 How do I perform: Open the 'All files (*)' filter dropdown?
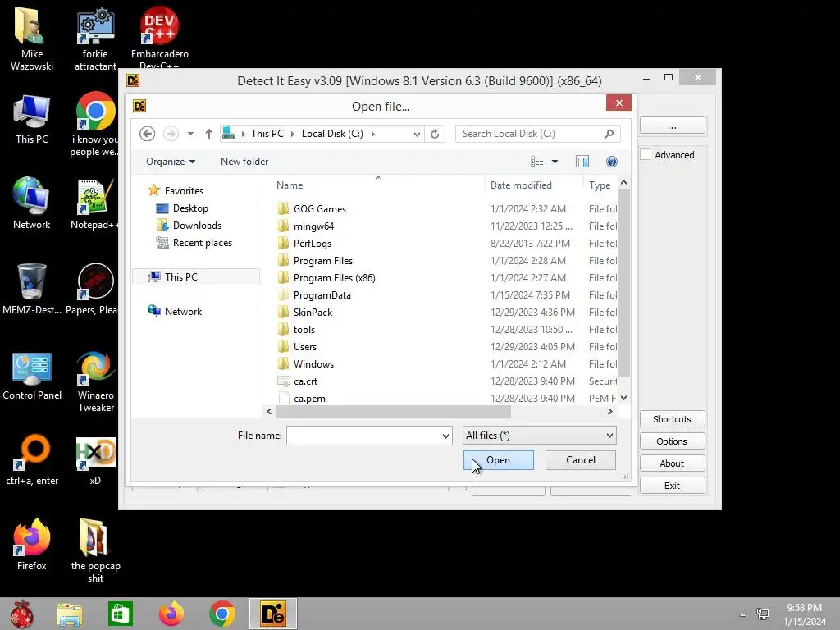coord(540,436)
